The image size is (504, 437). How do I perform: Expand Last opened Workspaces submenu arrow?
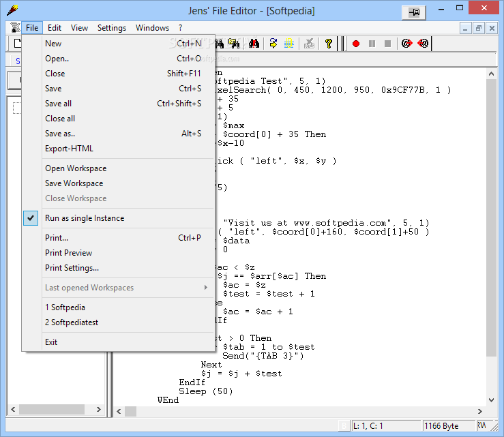[206, 288]
